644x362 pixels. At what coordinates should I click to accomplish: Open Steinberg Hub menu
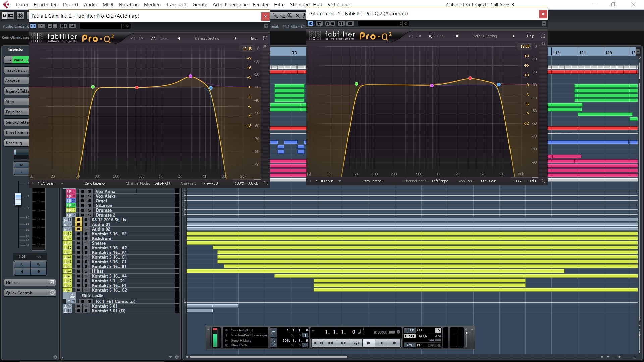(306, 5)
